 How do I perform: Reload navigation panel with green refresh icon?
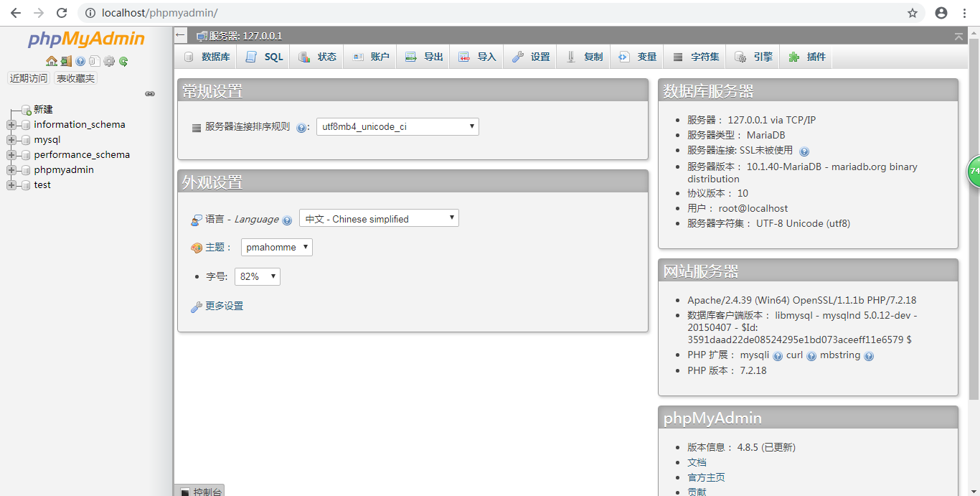coord(123,62)
